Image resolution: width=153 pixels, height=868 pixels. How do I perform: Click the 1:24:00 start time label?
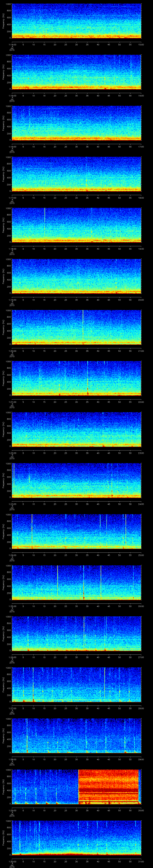tap(12, 555)
